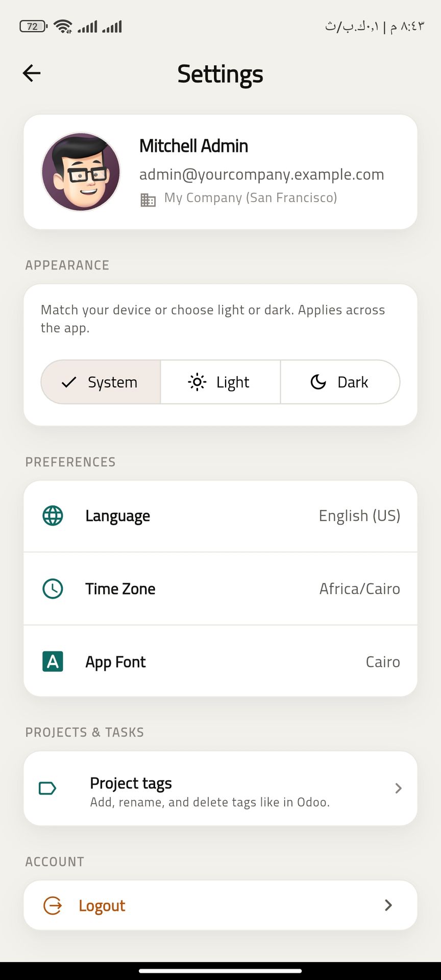The image size is (441, 980).
Task: Tap the Project tags label icon
Action: point(47,788)
